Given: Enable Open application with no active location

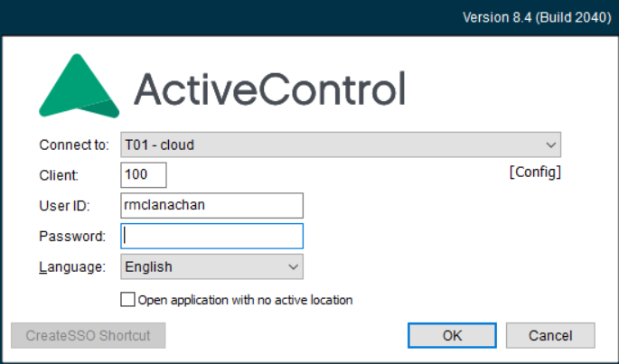Looking at the screenshot, I should 127,300.
